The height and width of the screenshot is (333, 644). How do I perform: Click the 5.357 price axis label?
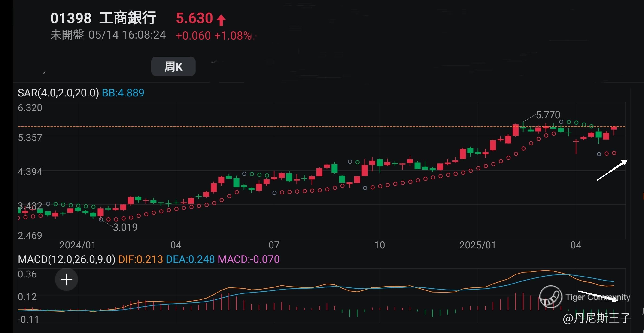click(30, 138)
